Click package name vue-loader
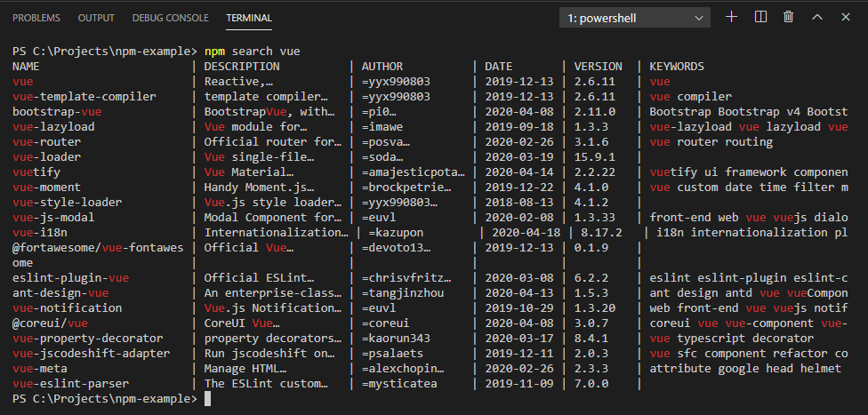Screen dimensions: 868x415 46,157
